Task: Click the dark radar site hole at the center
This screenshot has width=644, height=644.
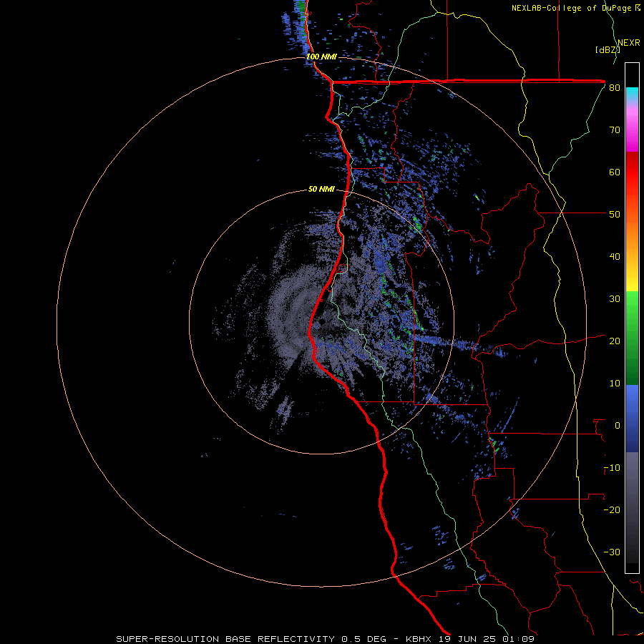Action: [x=323, y=321]
